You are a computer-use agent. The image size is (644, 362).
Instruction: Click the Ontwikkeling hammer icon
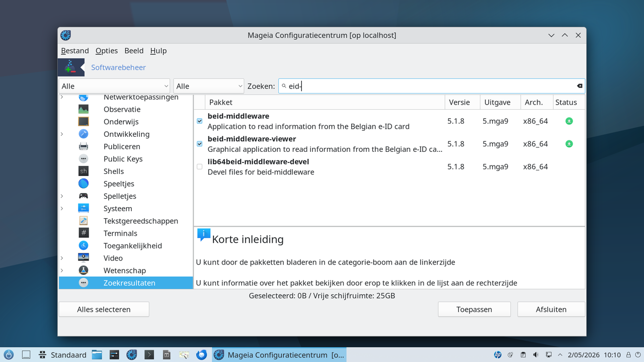(x=84, y=134)
